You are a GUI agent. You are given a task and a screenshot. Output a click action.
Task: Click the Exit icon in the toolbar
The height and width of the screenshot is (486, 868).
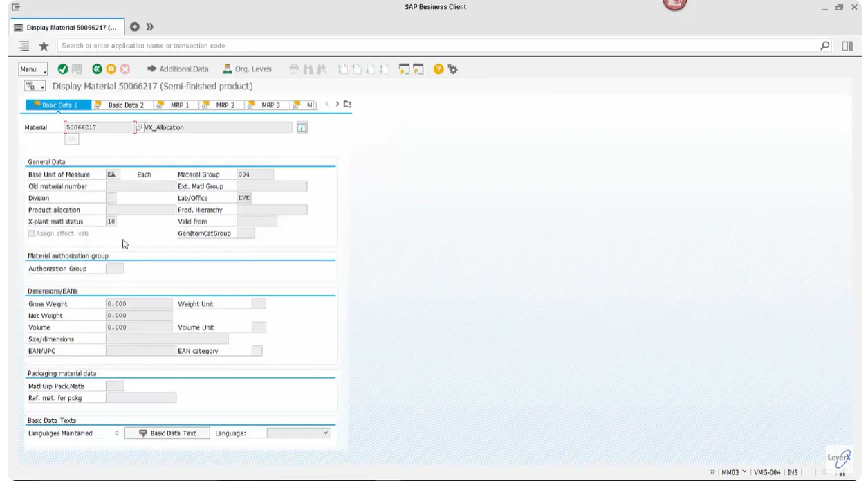(111, 69)
